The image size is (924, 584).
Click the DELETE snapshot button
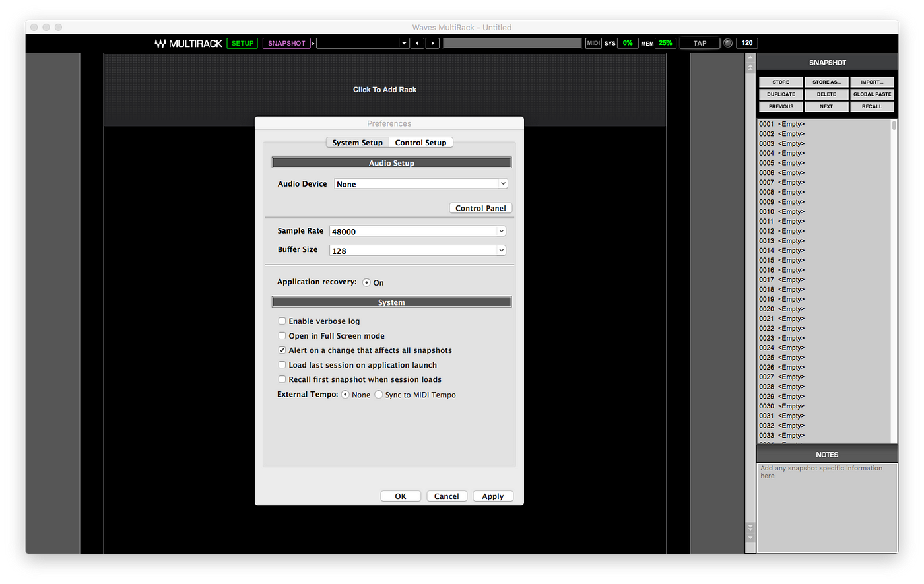click(x=826, y=94)
